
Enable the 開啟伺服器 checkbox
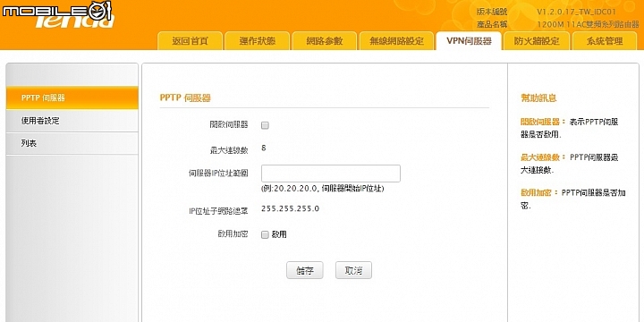[265, 125]
